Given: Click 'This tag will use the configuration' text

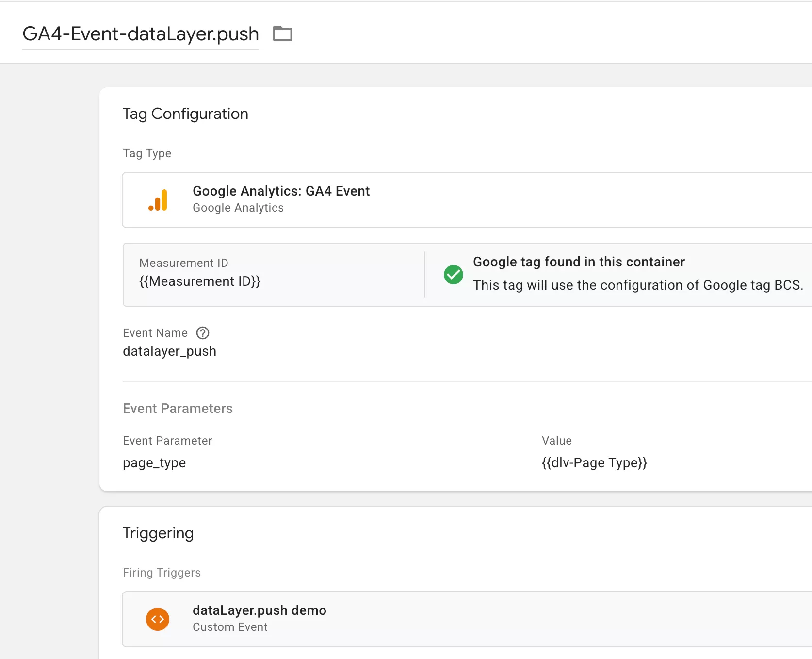Looking at the screenshot, I should (638, 285).
